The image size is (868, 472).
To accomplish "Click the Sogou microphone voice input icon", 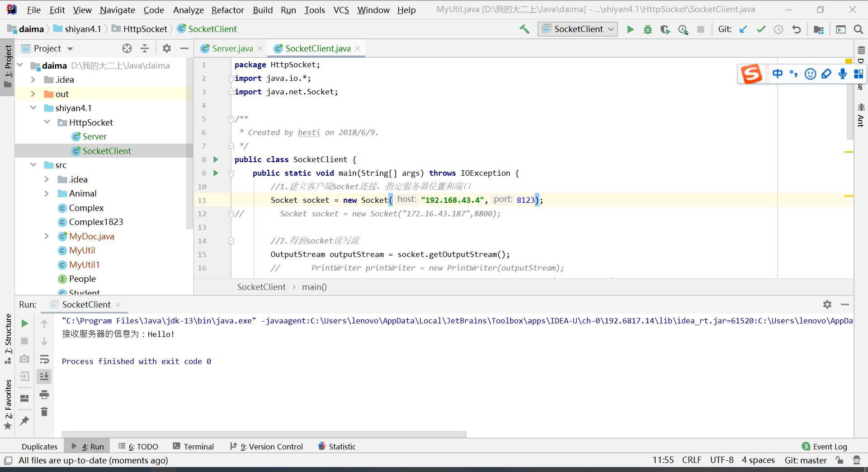I will click(843, 74).
